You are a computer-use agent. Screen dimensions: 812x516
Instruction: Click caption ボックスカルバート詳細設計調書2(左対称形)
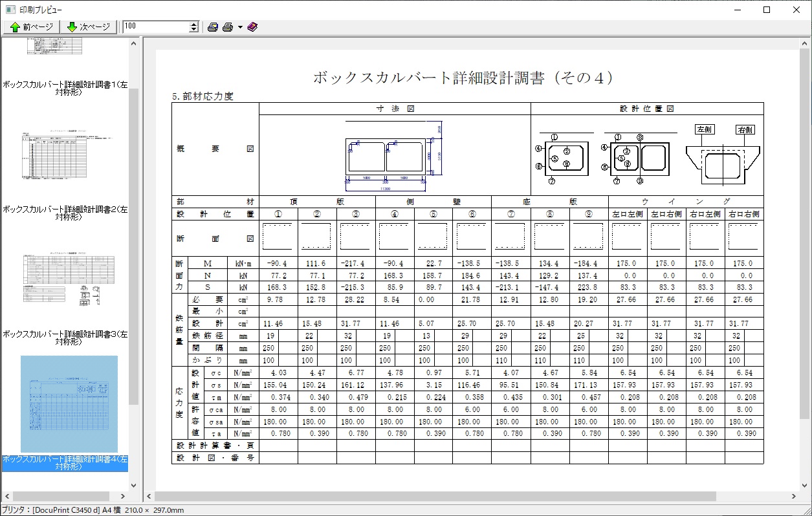[x=65, y=213]
